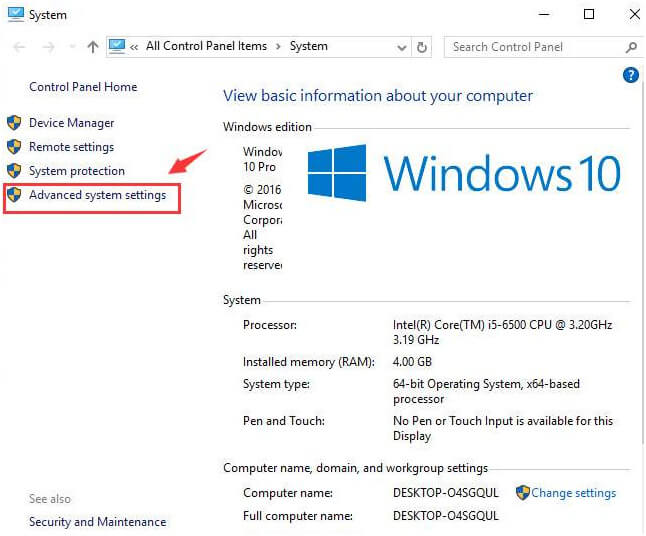Open the recent locations dropdown arrow
646x536 pixels.
click(x=73, y=47)
